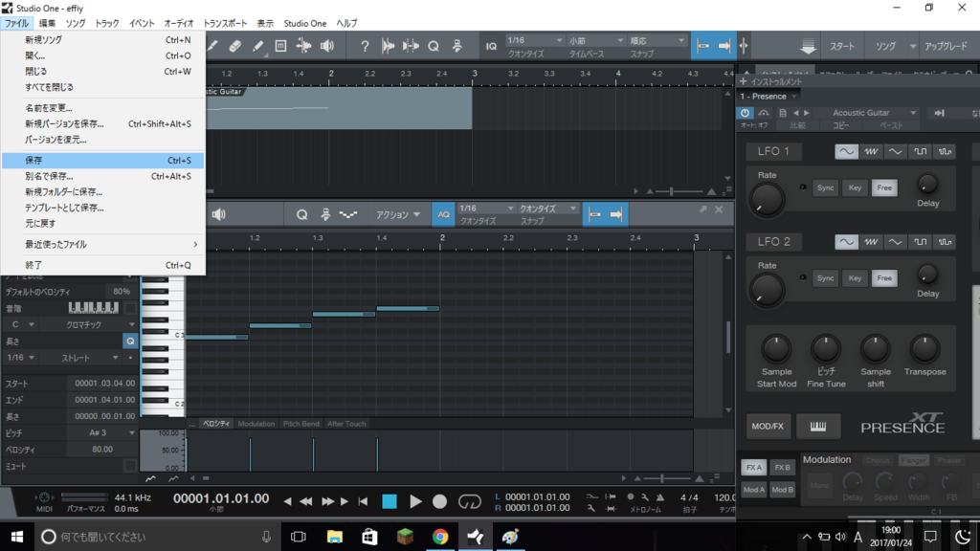Toggle the snap button in the top toolbar

coord(703,46)
